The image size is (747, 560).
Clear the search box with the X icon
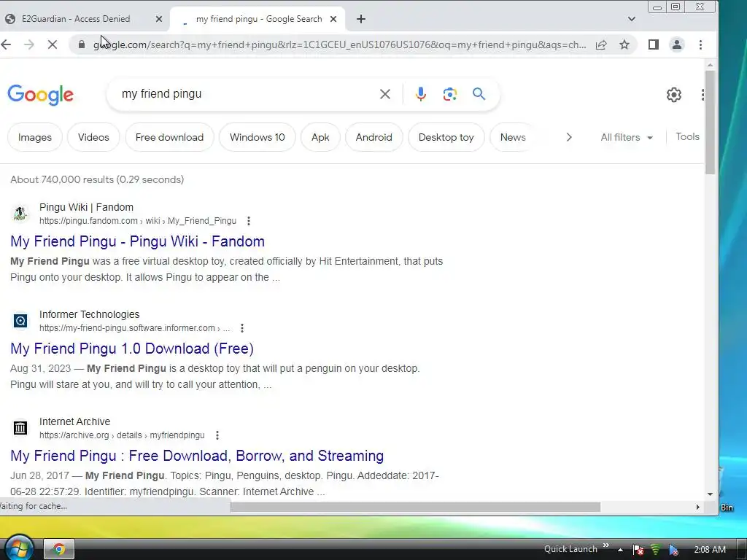click(385, 94)
